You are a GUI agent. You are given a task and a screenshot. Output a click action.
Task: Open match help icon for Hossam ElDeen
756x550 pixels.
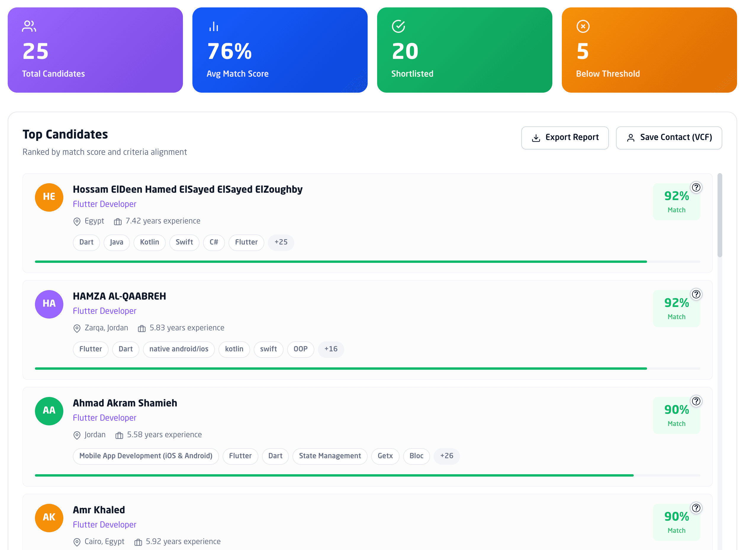coord(696,188)
